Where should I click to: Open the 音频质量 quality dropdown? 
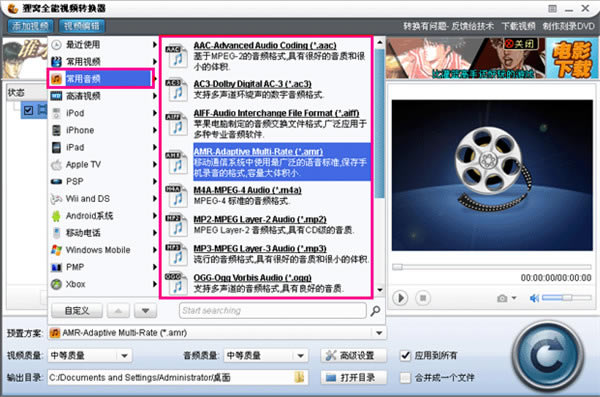[x=266, y=356]
